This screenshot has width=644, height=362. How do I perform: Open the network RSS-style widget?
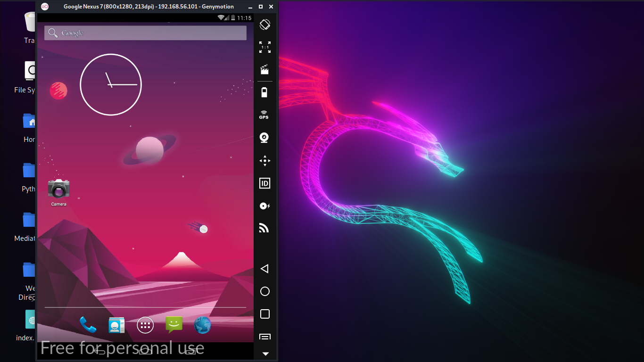point(264,228)
